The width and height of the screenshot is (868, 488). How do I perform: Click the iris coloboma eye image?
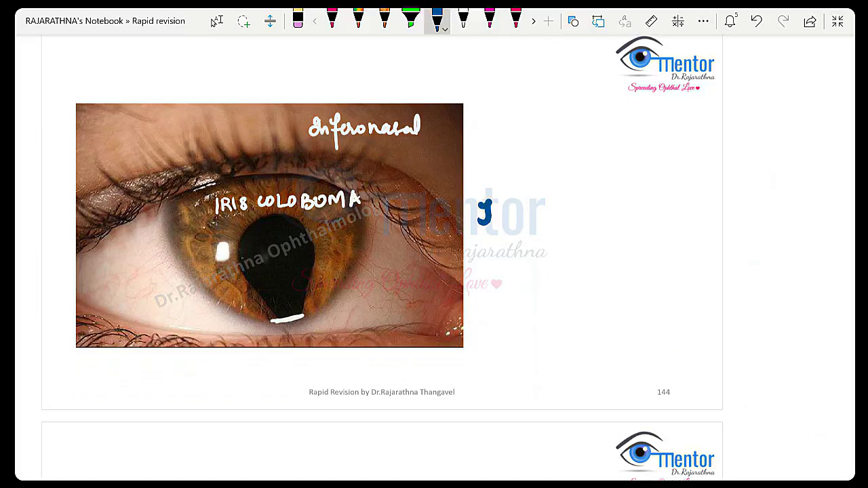point(269,225)
